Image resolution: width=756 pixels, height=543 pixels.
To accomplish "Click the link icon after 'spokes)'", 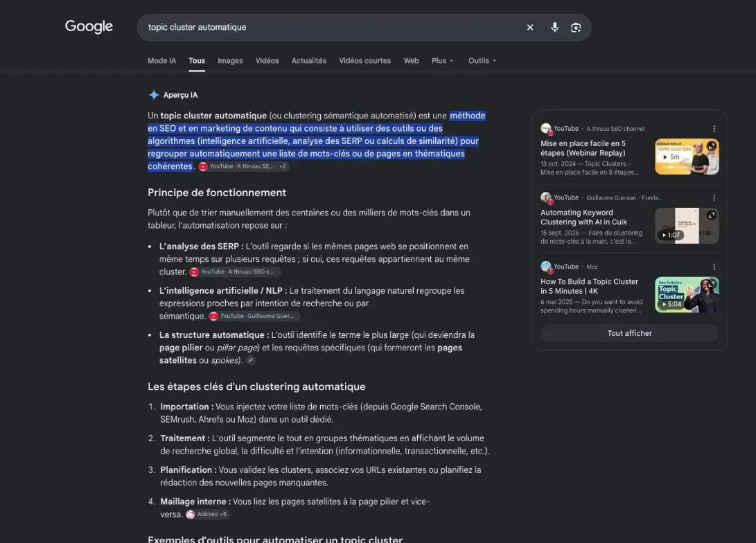I will coord(251,360).
